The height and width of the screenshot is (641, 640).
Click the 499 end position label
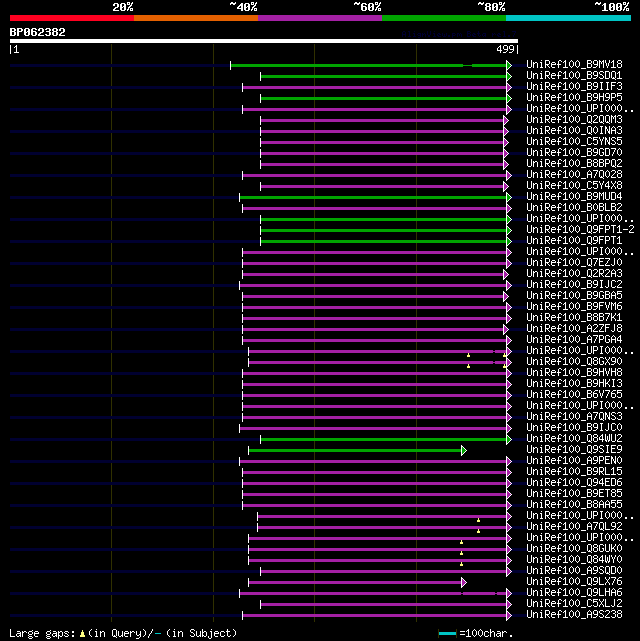tap(505, 49)
